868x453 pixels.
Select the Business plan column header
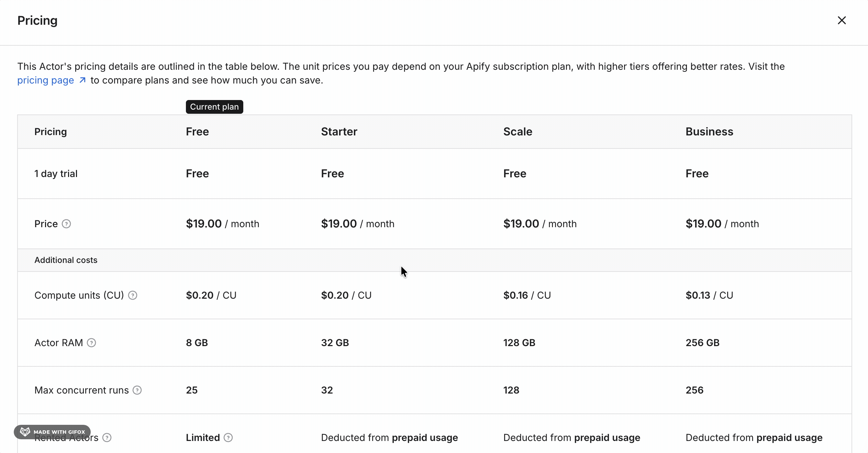pos(709,132)
